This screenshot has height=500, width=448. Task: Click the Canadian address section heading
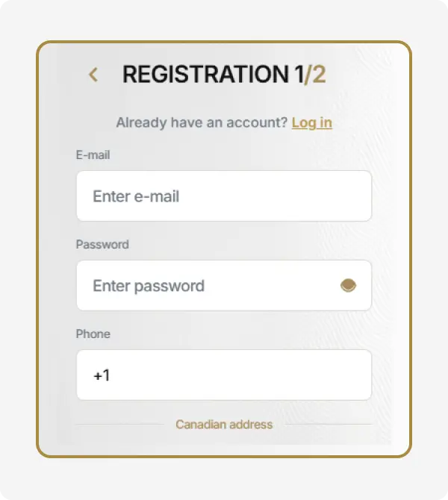pyautogui.click(x=224, y=425)
